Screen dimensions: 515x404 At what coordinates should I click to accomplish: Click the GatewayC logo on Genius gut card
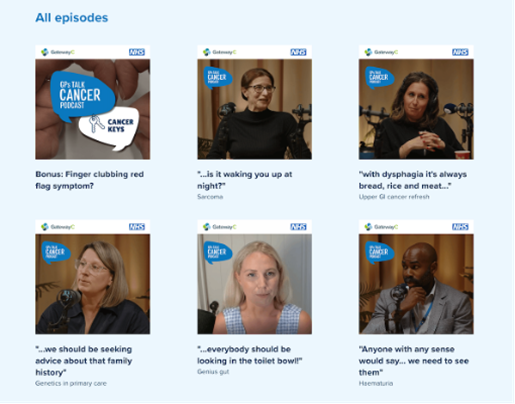pos(219,227)
